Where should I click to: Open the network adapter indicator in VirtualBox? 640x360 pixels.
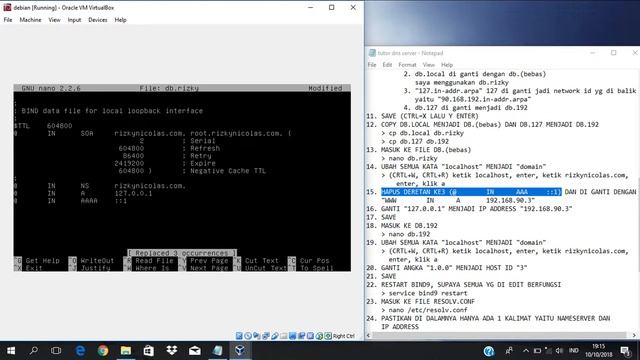(266, 336)
